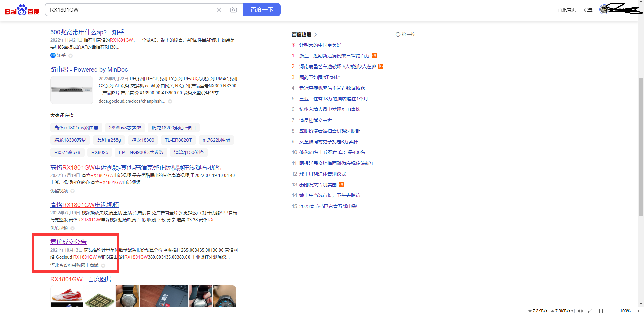Screen dimensions: 644x314
Task: Open hot topic 杭州入境人员中发现XBB毒株
Action: (330, 109)
